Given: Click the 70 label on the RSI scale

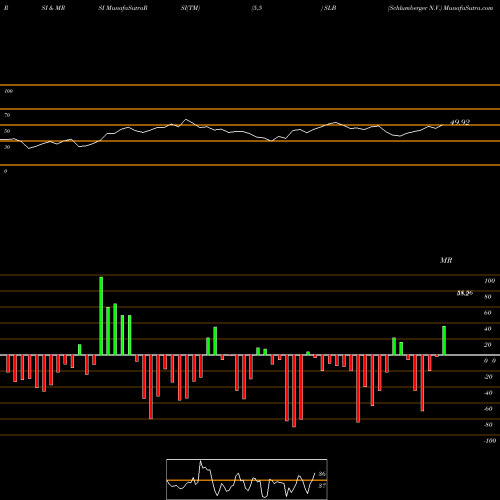Looking at the screenshot, I should point(7,115).
